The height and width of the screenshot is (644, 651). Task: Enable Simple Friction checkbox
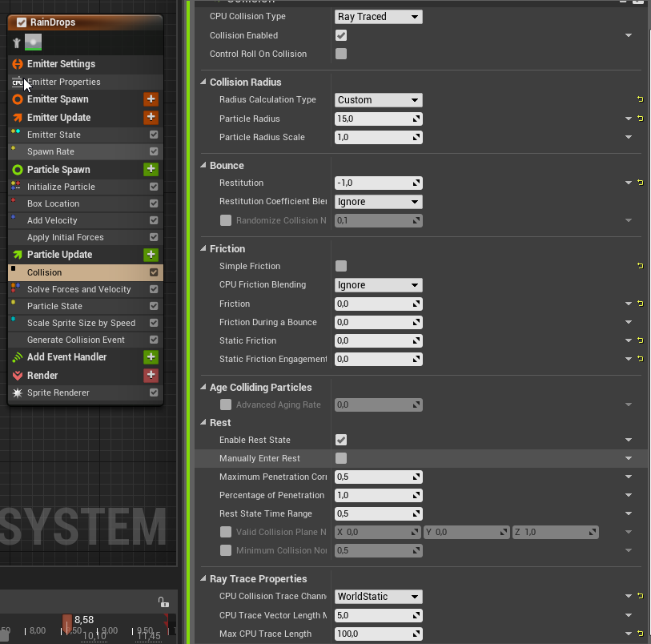[341, 266]
